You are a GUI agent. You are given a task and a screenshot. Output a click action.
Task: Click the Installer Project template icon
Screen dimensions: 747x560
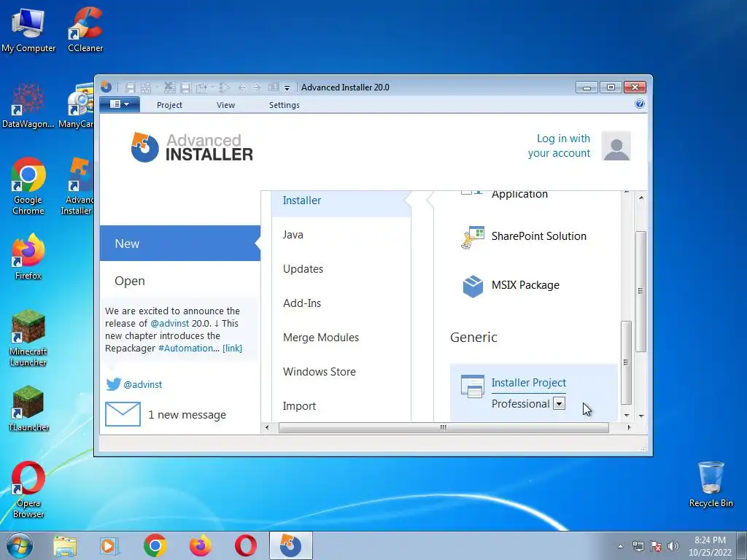coord(473,386)
